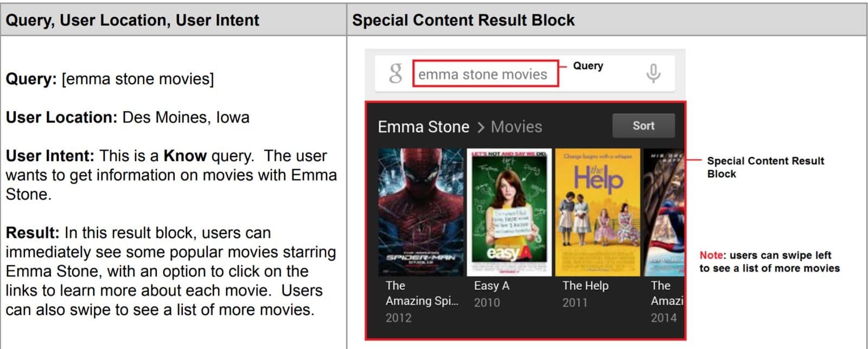Image resolution: width=868 pixels, height=349 pixels.
Task: Click the 'Easy A' title text
Action: pyautogui.click(x=492, y=286)
